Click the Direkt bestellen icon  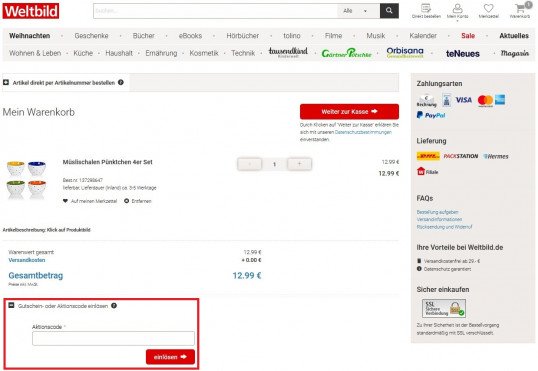pyautogui.click(x=426, y=8)
